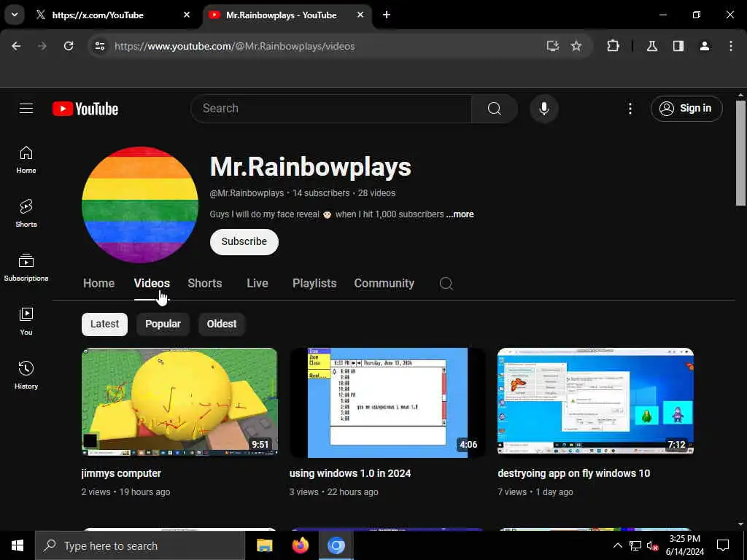
Task: Open the network icon in system tray
Action: click(x=635, y=545)
